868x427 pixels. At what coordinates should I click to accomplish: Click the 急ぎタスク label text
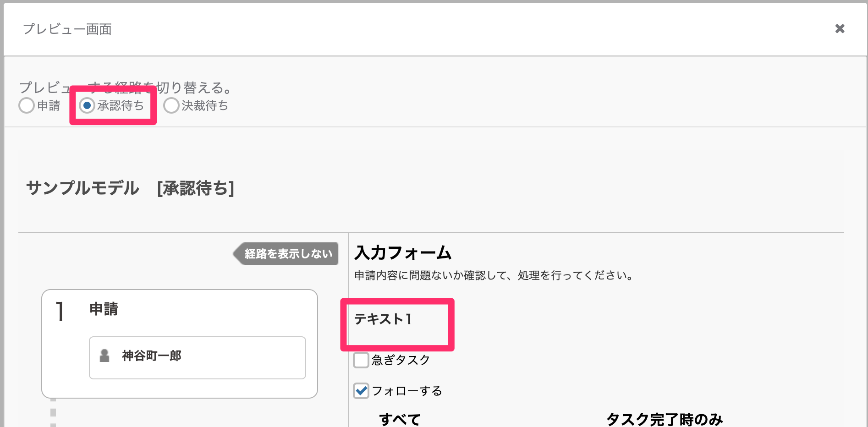[x=401, y=360]
